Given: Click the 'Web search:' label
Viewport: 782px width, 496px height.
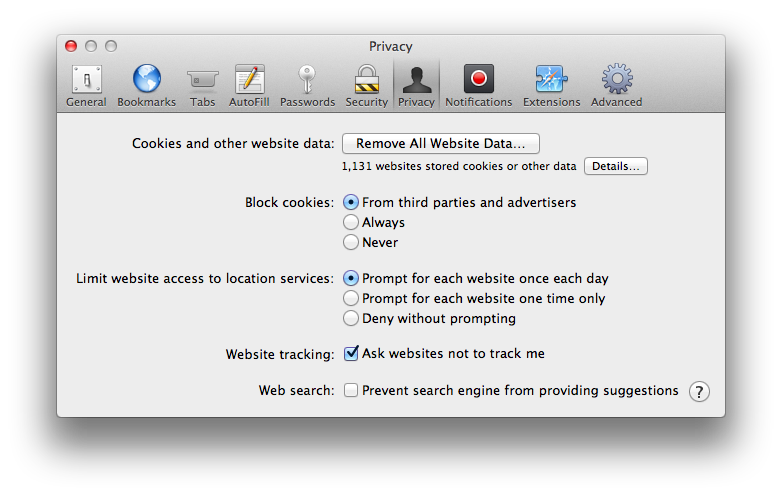Looking at the screenshot, I should 296,390.
